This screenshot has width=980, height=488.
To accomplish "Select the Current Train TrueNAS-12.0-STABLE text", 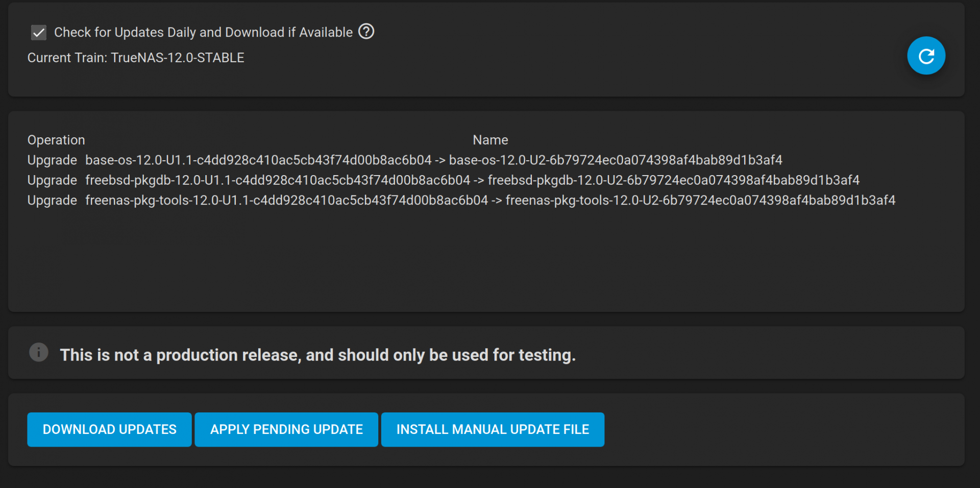I will click(x=136, y=58).
